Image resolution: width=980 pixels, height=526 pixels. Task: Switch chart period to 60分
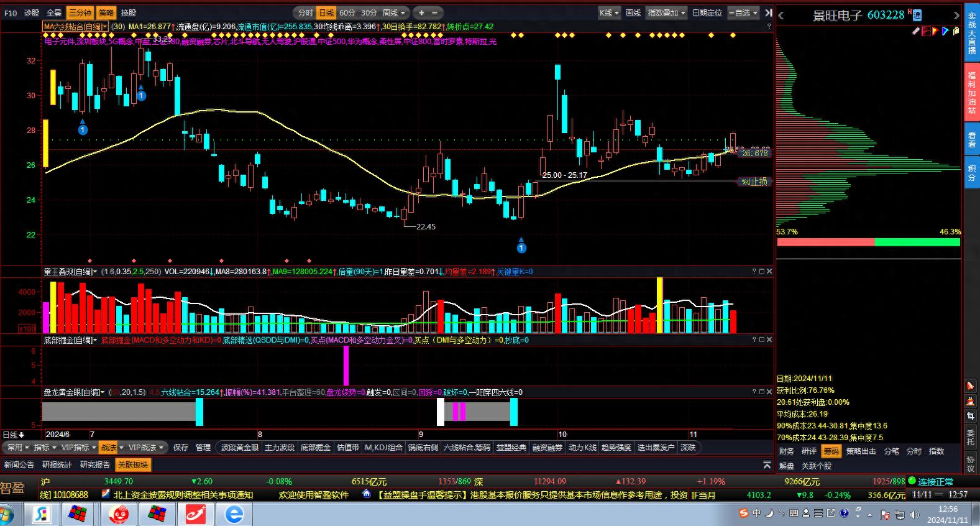click(347, 12)
